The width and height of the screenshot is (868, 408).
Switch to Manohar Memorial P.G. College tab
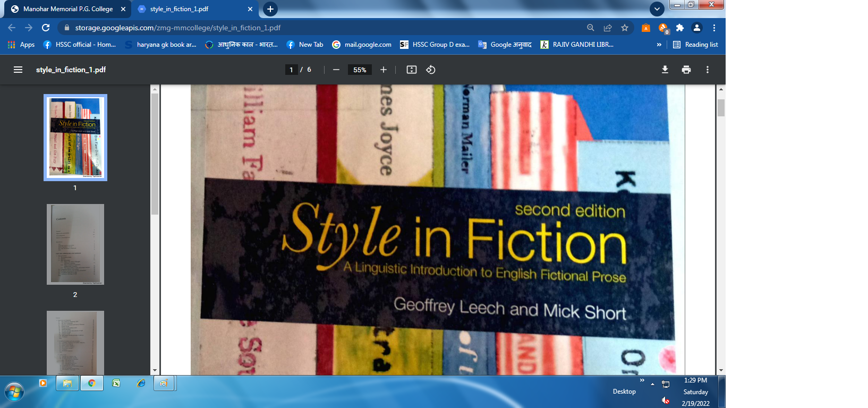click(x=68, y=9)
